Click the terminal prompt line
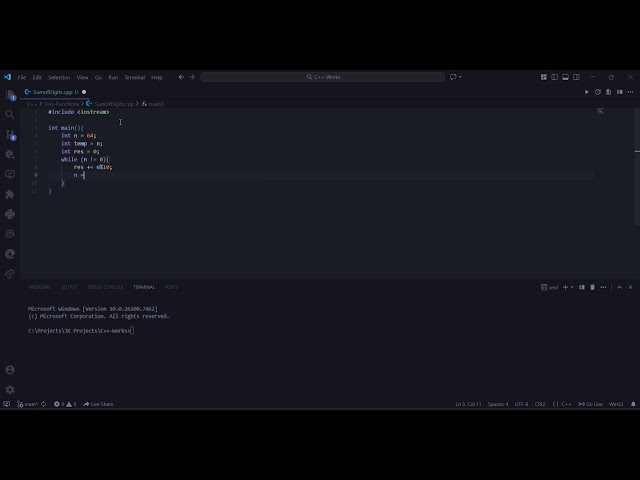 (81, 331)
